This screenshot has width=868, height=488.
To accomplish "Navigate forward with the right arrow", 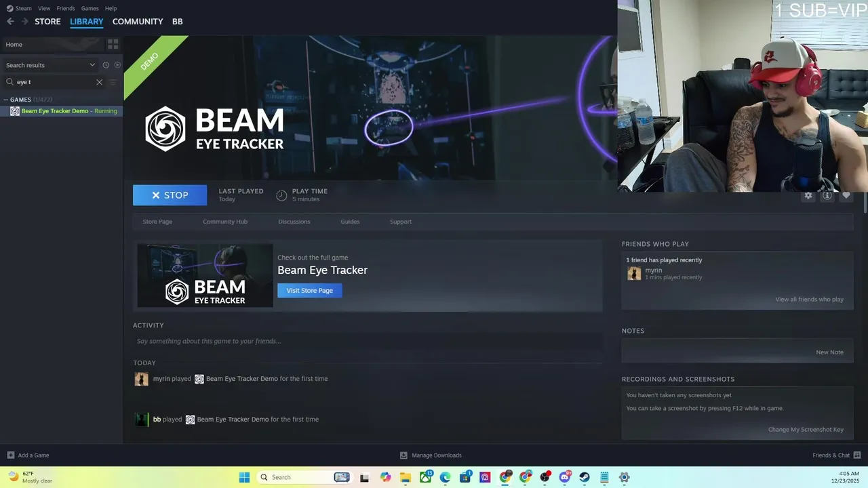I will 25,22.
